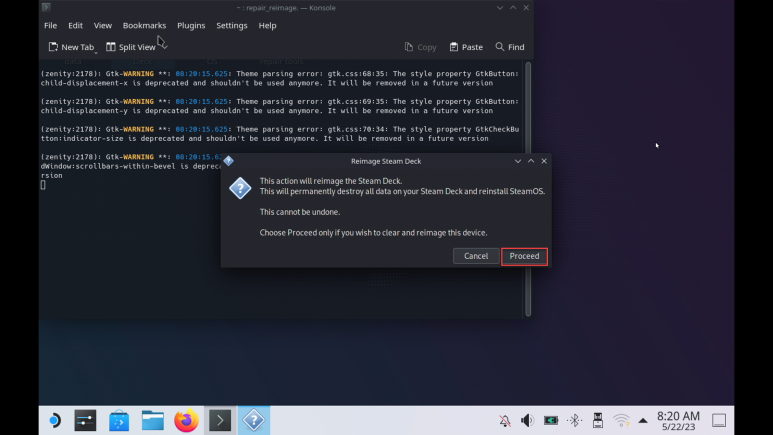Click Proceed to reimage the Steam Deck
Viewport: 773px width, 435px height.
coord(524,256)
